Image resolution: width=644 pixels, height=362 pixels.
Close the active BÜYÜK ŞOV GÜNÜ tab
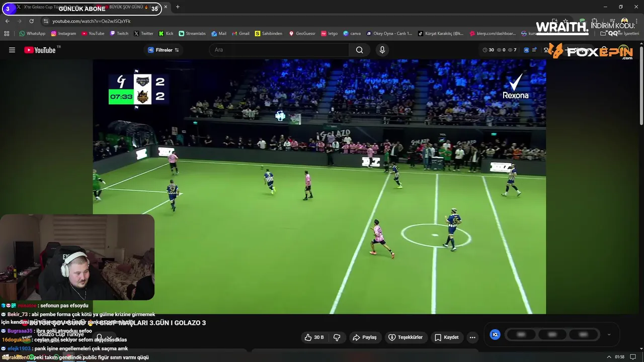166,7
